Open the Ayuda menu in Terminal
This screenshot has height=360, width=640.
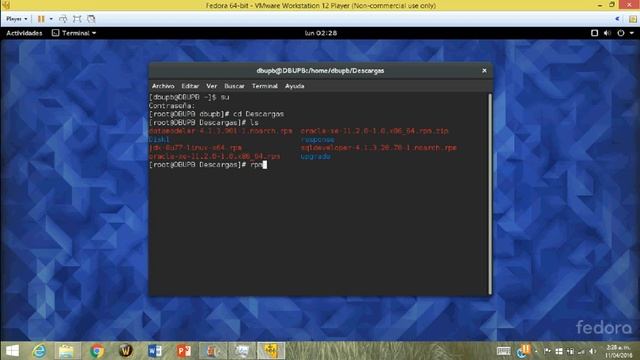[x=294, y=86]
